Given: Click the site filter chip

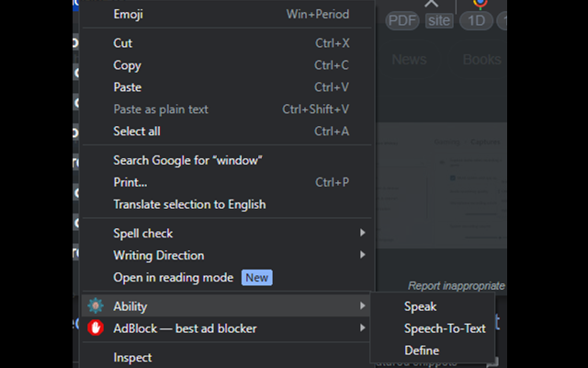Looking at the screenshot, I should pyautogui.click(x=439, y=20).
